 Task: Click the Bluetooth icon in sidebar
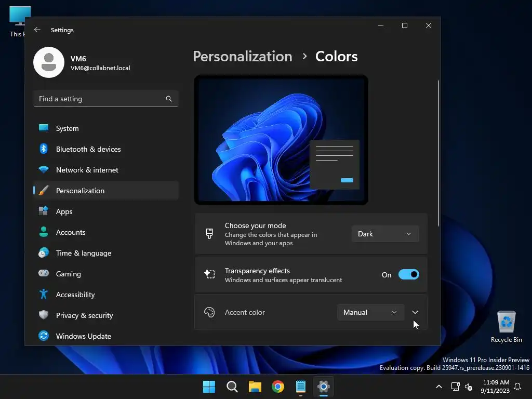coord(44,149)
